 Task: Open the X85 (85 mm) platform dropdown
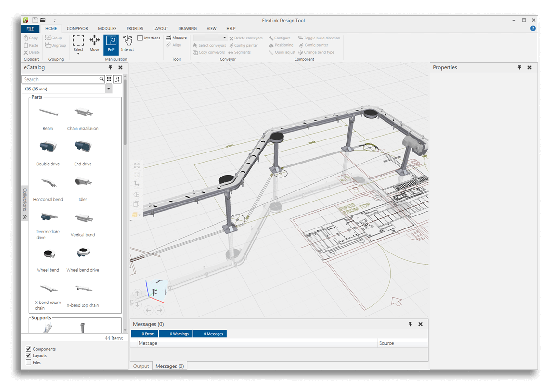point(109,89)
